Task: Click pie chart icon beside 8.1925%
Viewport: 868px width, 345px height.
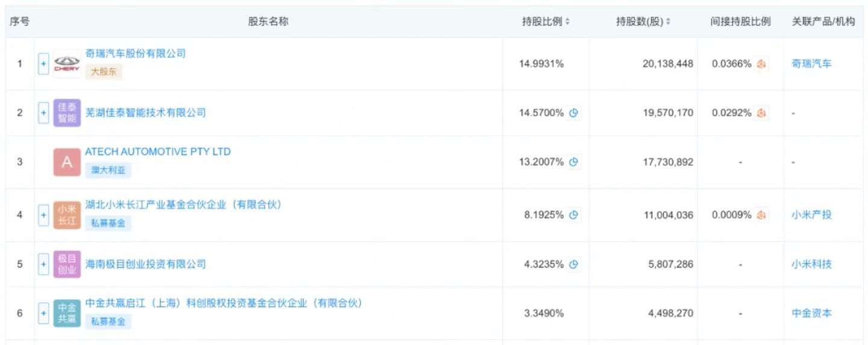Action: [x=574, y=215]
